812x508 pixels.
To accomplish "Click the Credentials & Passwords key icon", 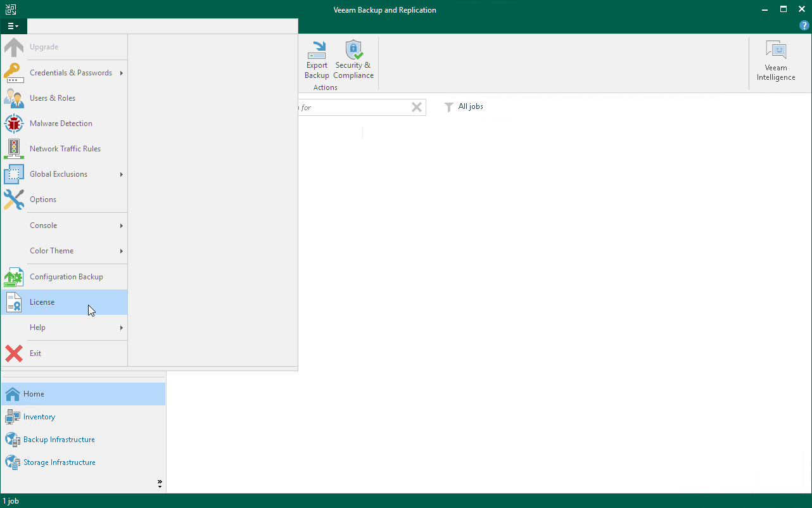I will [x=14, y=73].
